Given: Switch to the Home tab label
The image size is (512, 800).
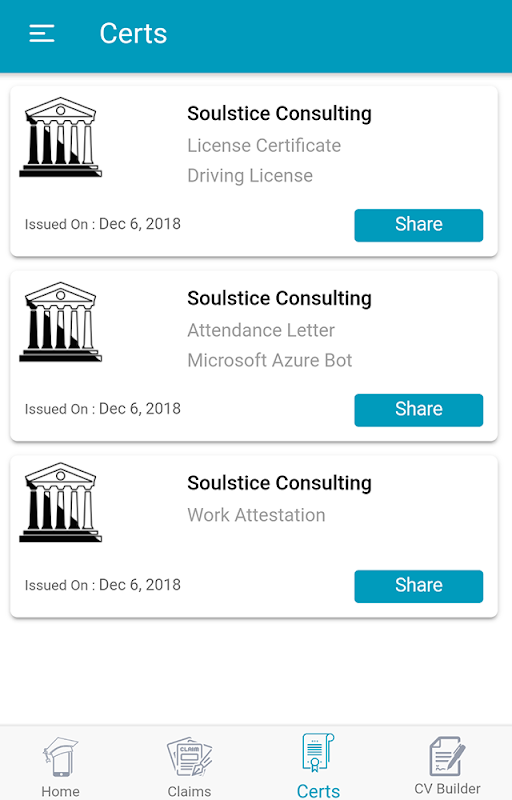Looking at the screenshot, I should click(60, 791).
